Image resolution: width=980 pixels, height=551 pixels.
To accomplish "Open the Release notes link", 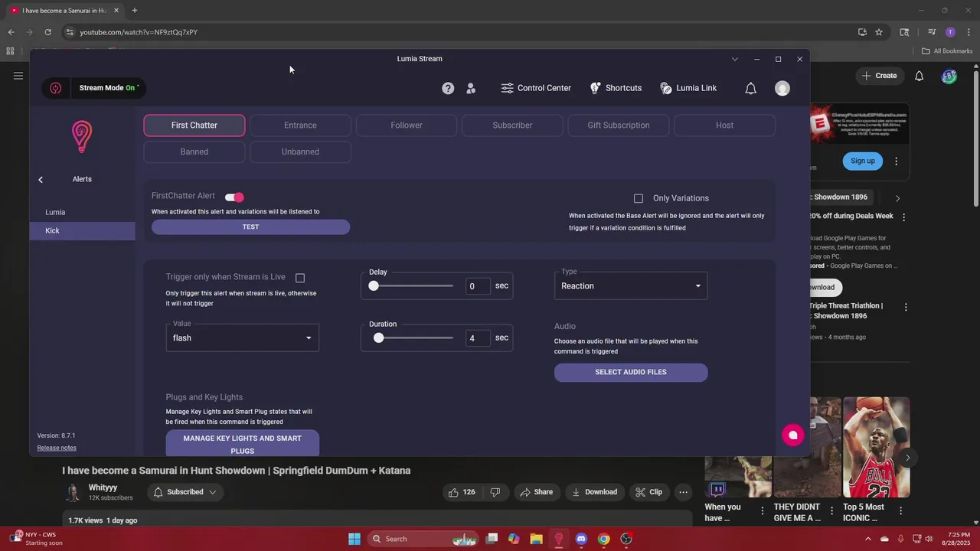I will 57,448.
